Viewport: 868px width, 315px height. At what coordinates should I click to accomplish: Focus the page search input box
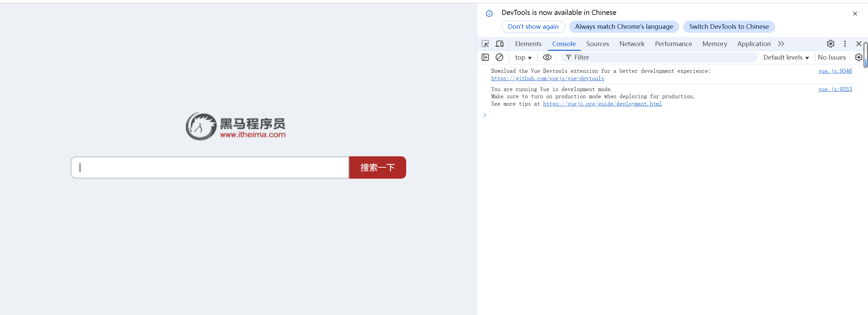[x=210, y=167]
